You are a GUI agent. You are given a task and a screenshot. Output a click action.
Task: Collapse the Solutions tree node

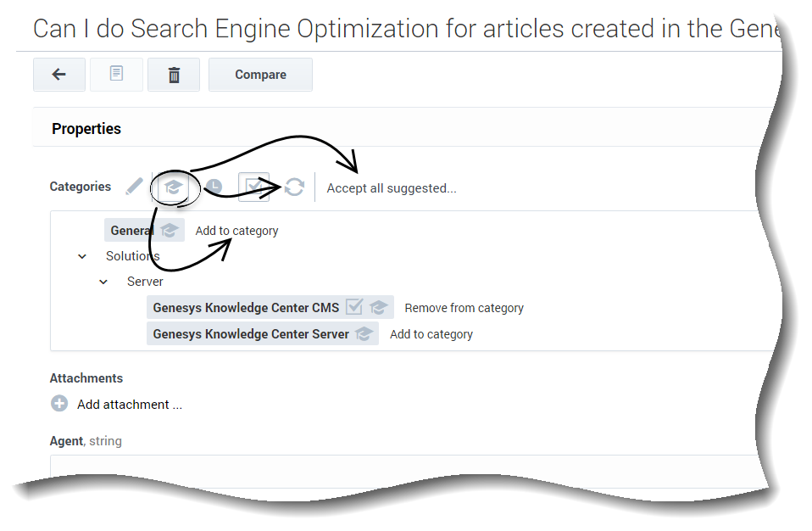[x=82, y=256]
